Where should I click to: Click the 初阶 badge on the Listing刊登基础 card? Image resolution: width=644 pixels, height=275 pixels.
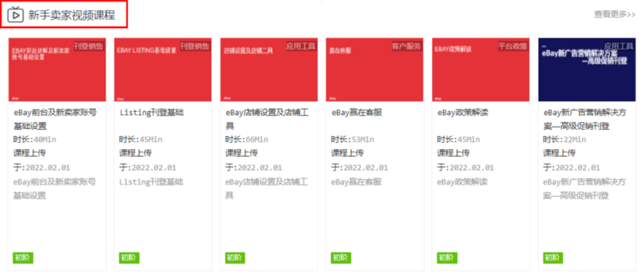pyautogui.click(x=129, y=258)
